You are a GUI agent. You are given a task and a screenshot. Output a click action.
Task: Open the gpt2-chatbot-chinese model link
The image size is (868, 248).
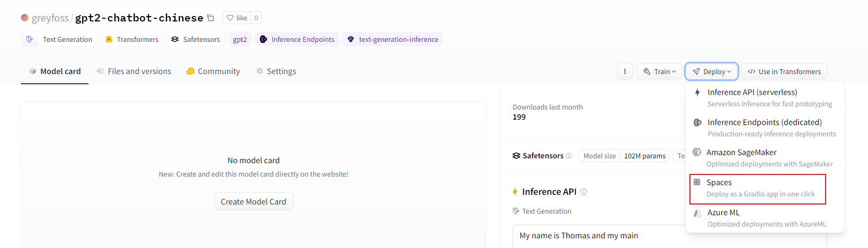pyautogui.click(x=139, y=18)
